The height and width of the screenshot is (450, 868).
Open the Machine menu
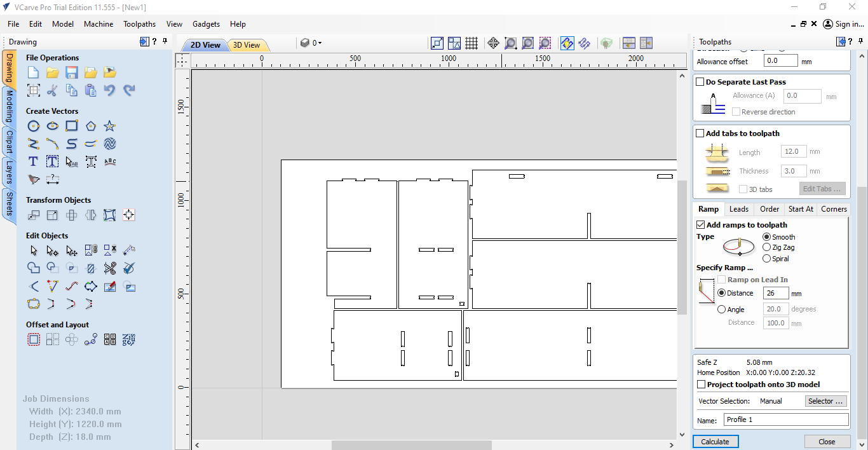[x=98, y=24]
